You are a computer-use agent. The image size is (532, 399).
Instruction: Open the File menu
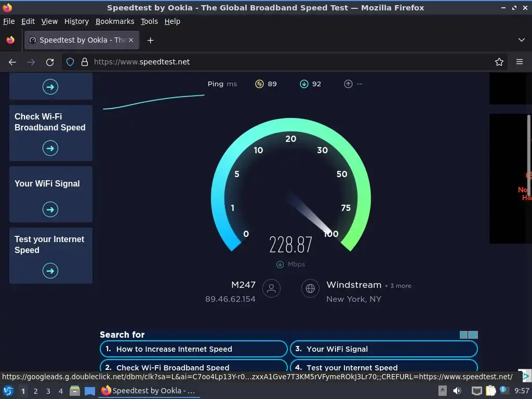click(9, 21)
